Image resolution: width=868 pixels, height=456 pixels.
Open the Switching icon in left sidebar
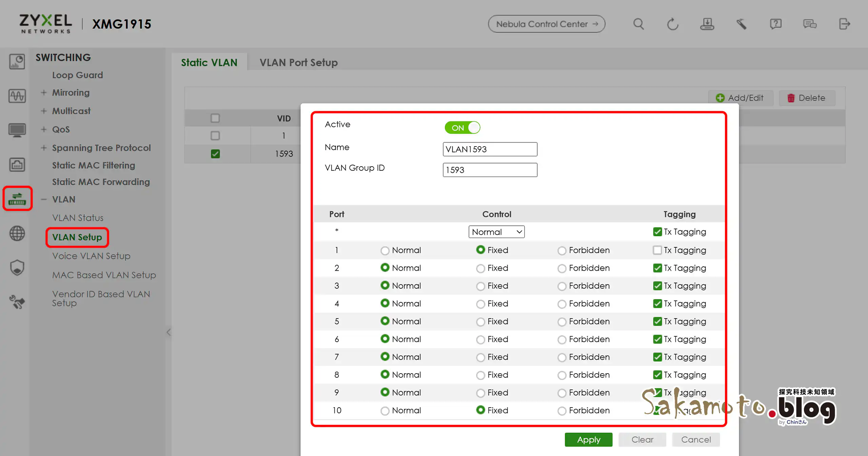click(17, 198)
